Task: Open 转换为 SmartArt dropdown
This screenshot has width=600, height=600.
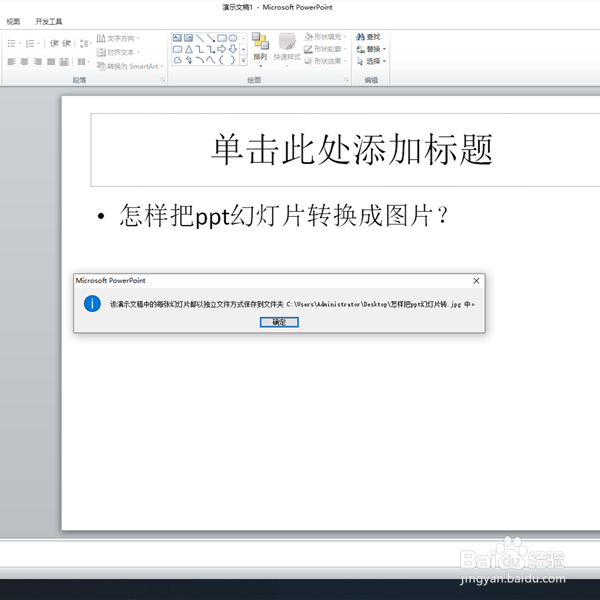Action: [x=130, y=66]
